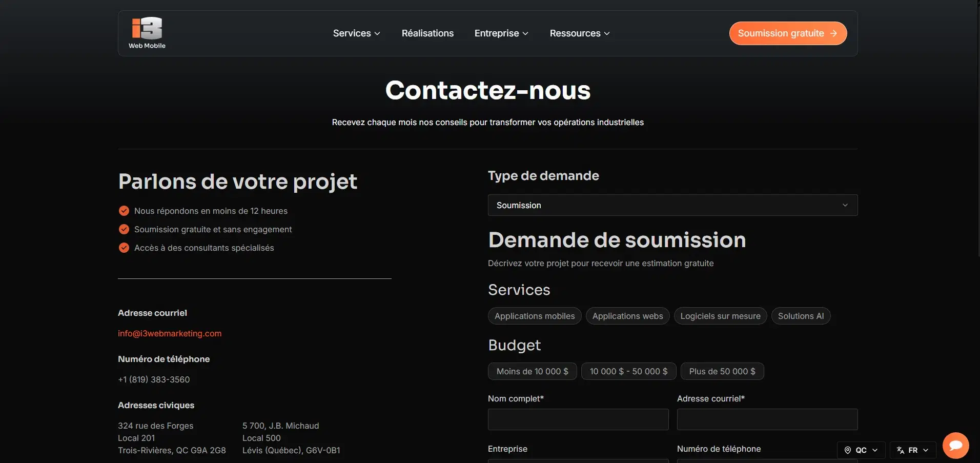This screenshot has height=463, width=980.
Task: Click the i3 Web Mobile logo
Action: (147, 32)
